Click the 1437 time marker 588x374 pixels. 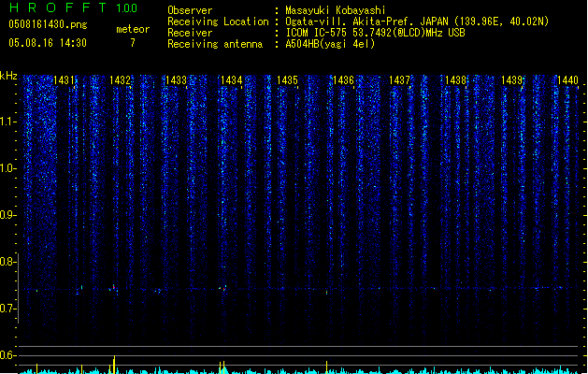(x=399, y=80)
